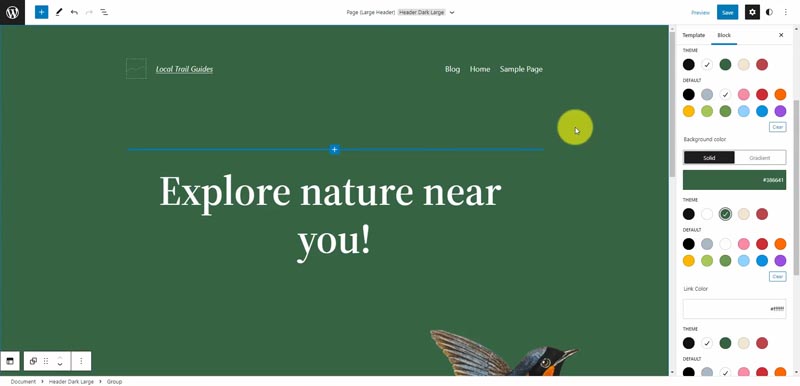Undo the last change
The width and height of the screenshot is (800, 386).
[x=74, y=12]
